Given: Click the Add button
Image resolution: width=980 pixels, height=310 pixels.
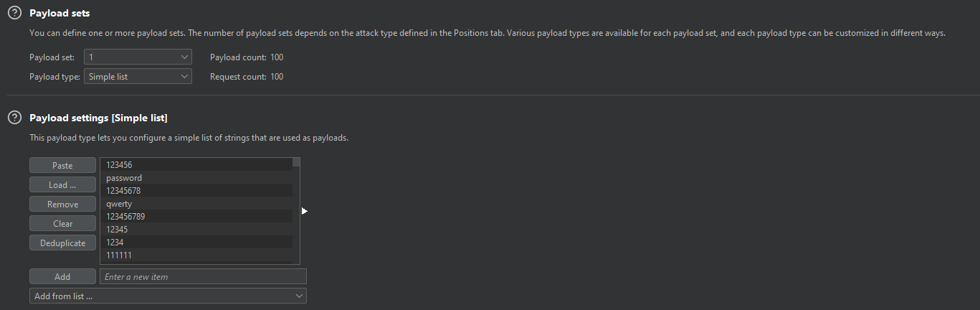Looking at the screenshot, I should (62, 276).
